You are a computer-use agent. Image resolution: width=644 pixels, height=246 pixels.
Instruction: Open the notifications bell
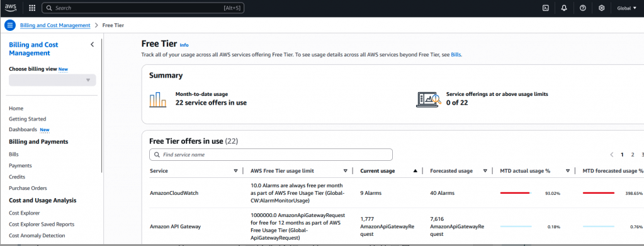tap(564, 8)
